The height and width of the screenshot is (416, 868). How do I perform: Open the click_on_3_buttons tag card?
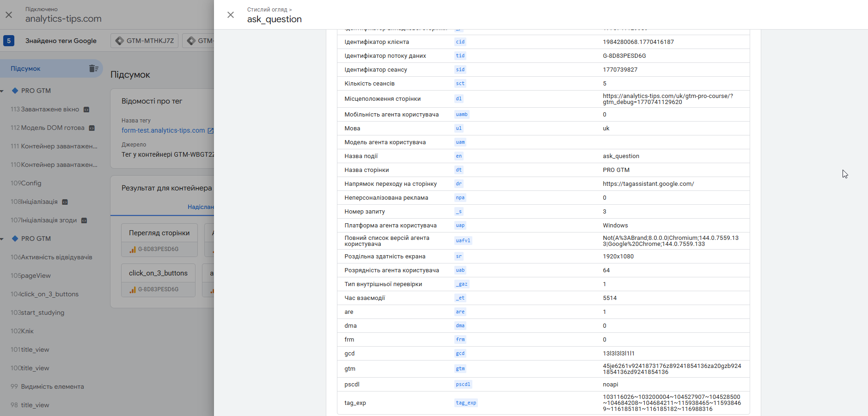pyautogui.click(x=158, y=273)
